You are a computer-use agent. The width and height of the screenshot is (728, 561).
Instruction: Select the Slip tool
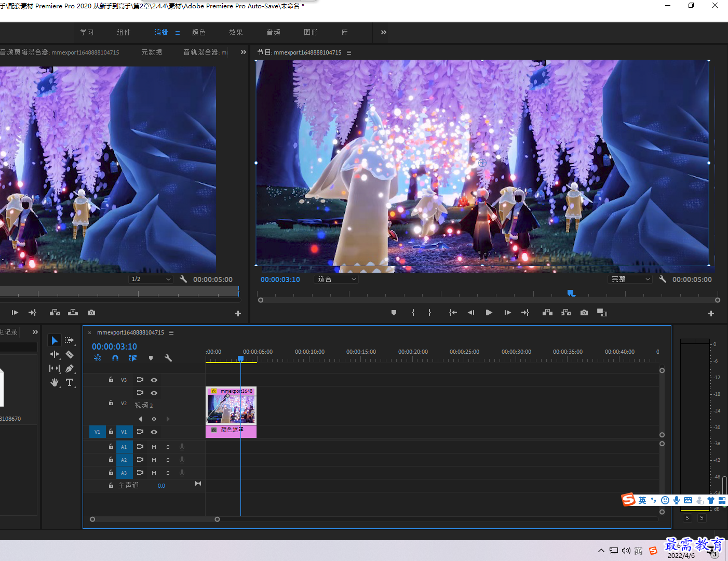click(x=55, y=368)
